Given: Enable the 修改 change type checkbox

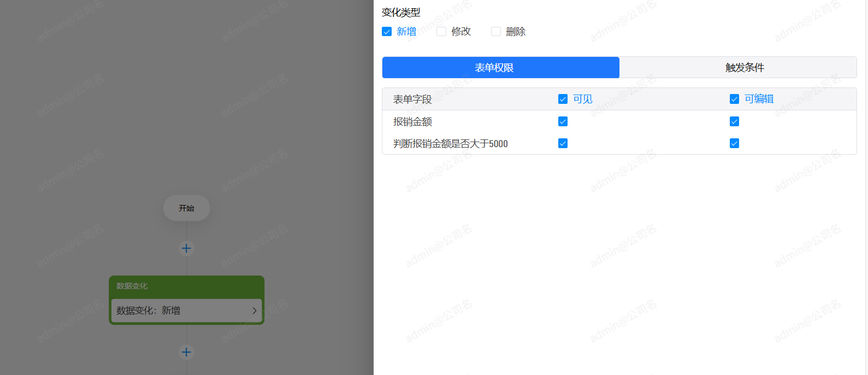Looking at the screenshot, I should 441,32.
